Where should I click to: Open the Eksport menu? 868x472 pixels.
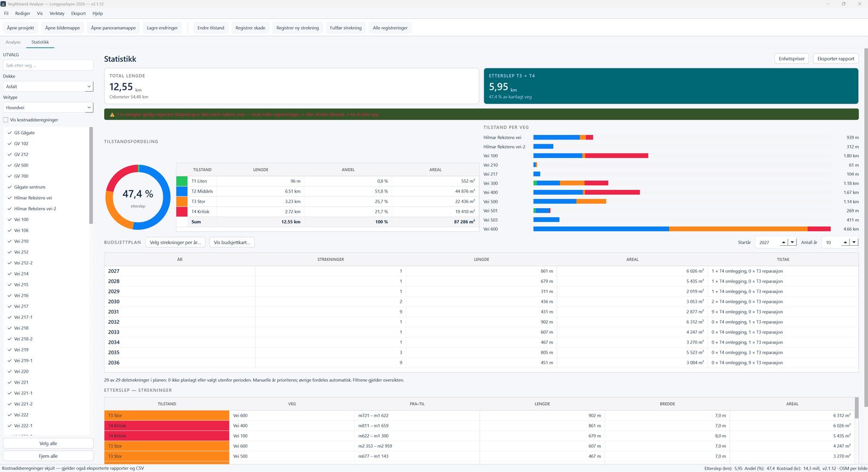tap(78, 14)
